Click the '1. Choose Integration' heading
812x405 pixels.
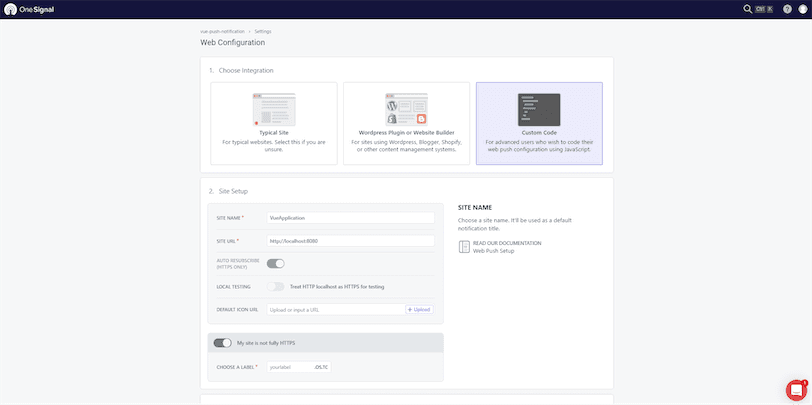(x=241, y=70)
